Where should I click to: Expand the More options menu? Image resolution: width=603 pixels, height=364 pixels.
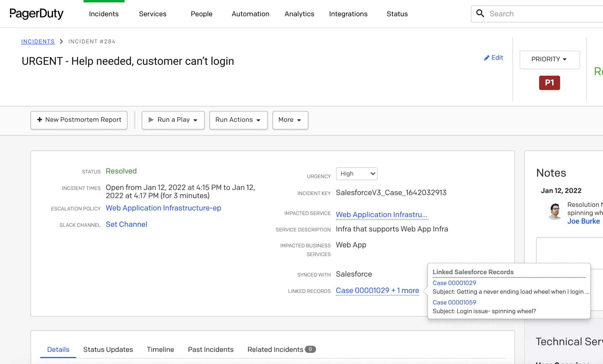click(x=290, y=120)
